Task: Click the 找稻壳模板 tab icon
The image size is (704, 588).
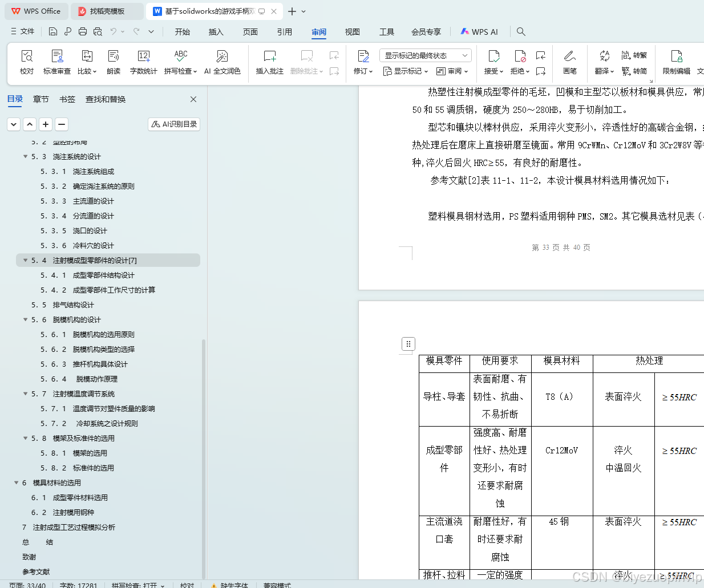Action: [x=82, y=11]
